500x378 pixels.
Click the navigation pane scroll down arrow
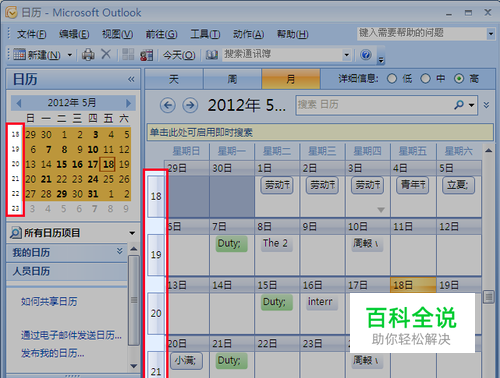134,366
